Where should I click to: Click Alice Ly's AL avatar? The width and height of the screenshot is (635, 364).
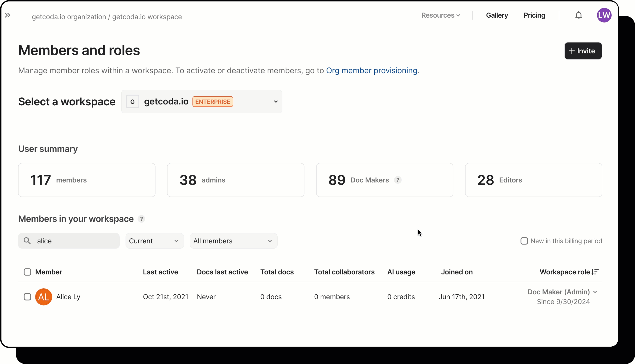coord(44,297)
